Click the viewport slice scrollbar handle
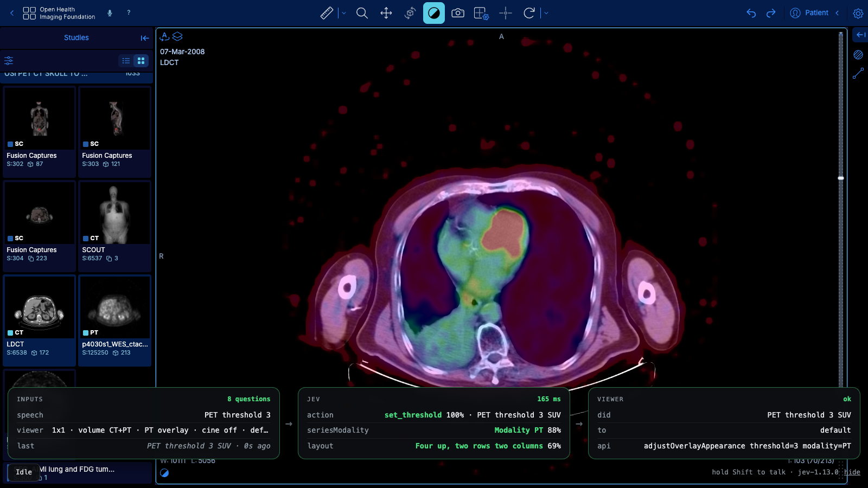868x488 pixels. coord(841,178)
